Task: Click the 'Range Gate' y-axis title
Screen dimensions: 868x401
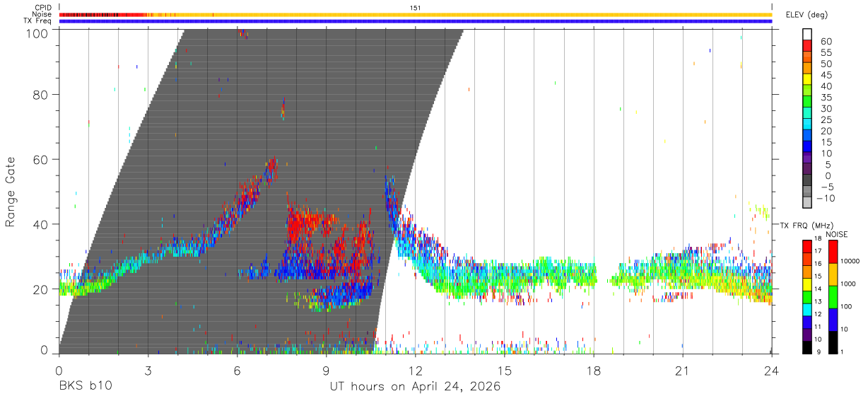Action: point(11,192)
